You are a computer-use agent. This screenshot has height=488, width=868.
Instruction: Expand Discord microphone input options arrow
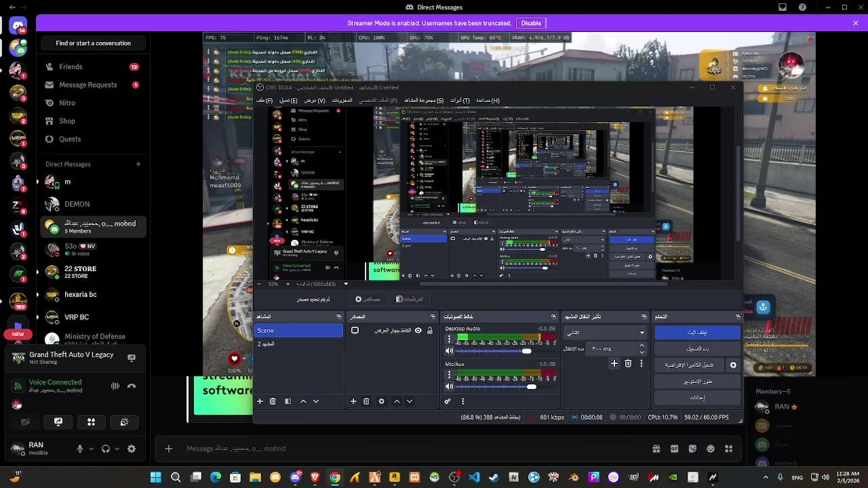pos(91,449)
